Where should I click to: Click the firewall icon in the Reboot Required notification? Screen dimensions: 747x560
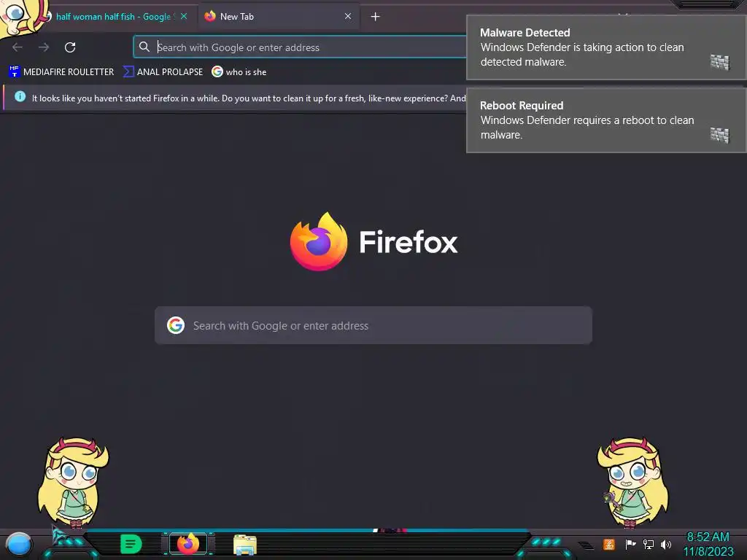pyautogui.click(x=720, y=135)
